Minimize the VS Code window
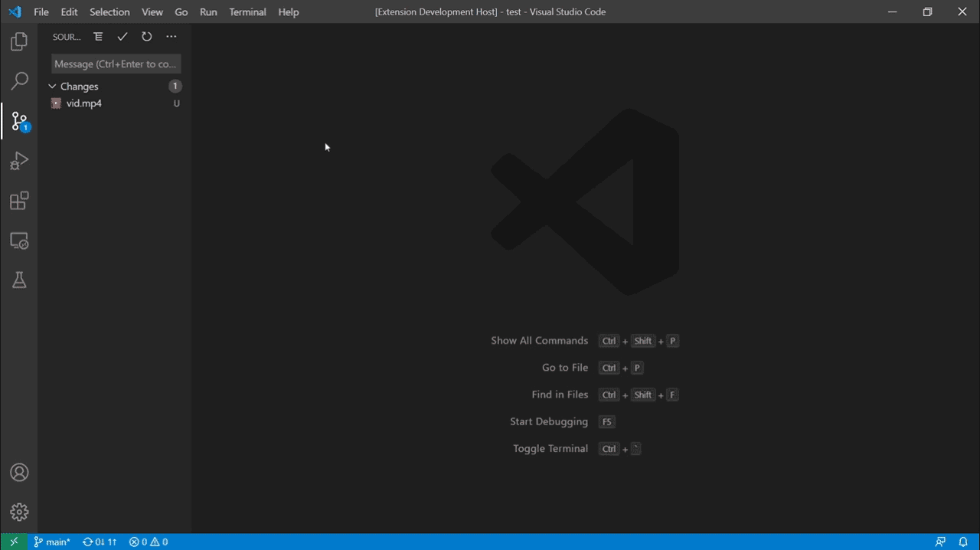This screenshot has width=980, height=550. coord(892,12)
